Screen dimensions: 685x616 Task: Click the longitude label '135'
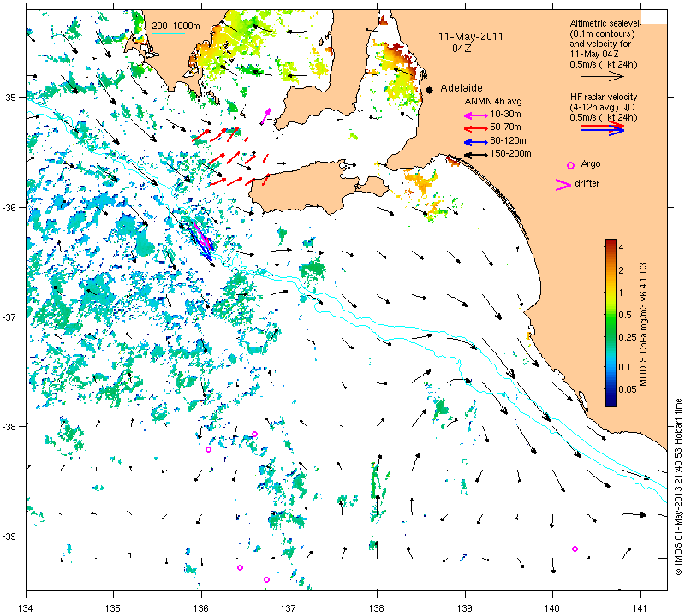pos(114,607)
